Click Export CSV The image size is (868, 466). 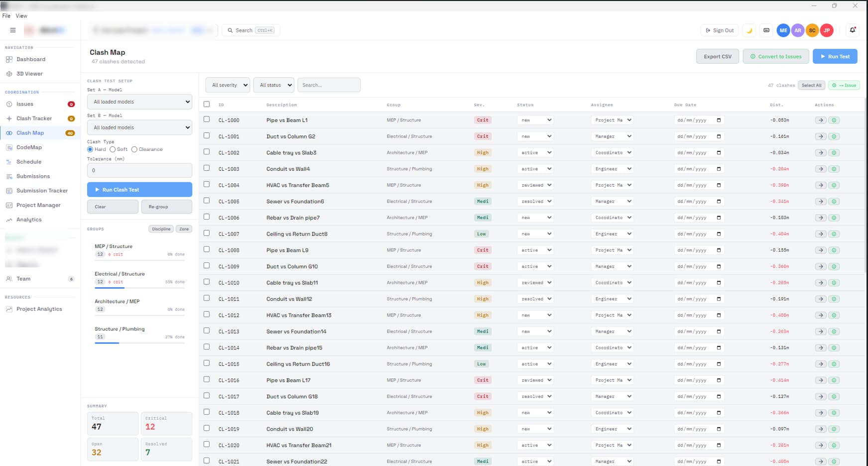[718, 56]
